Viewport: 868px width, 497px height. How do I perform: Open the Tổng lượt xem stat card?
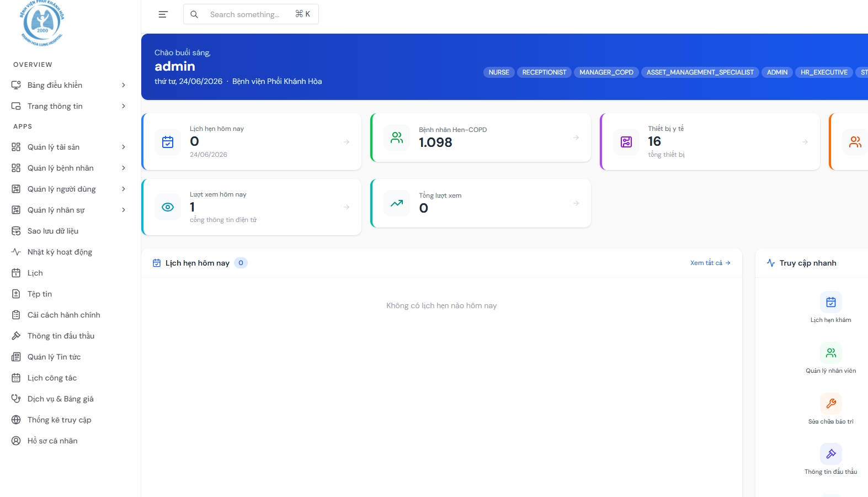pos(481,203)
